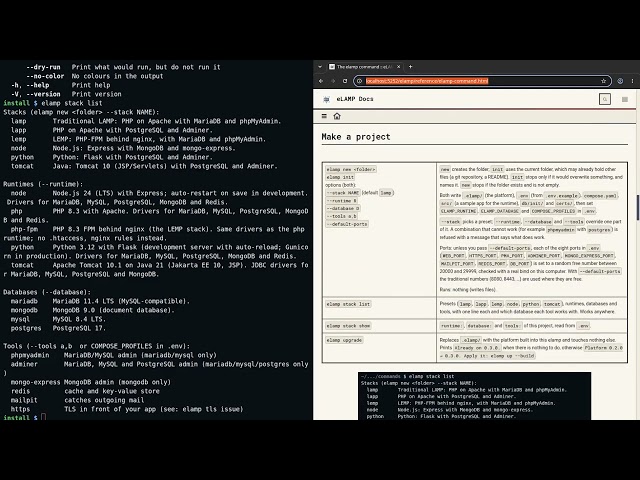
Task: Click the "--database D" option text
Action: point(343,208)
